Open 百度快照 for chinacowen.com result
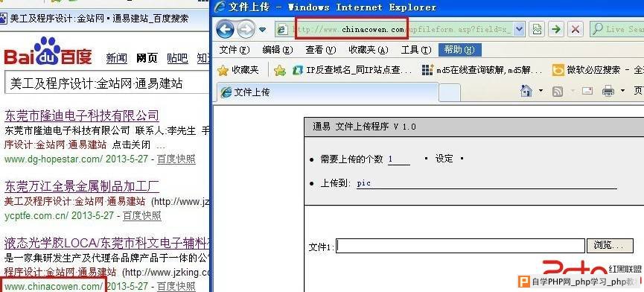The width and height of the screenshot is (644, 292). point(176,286)
